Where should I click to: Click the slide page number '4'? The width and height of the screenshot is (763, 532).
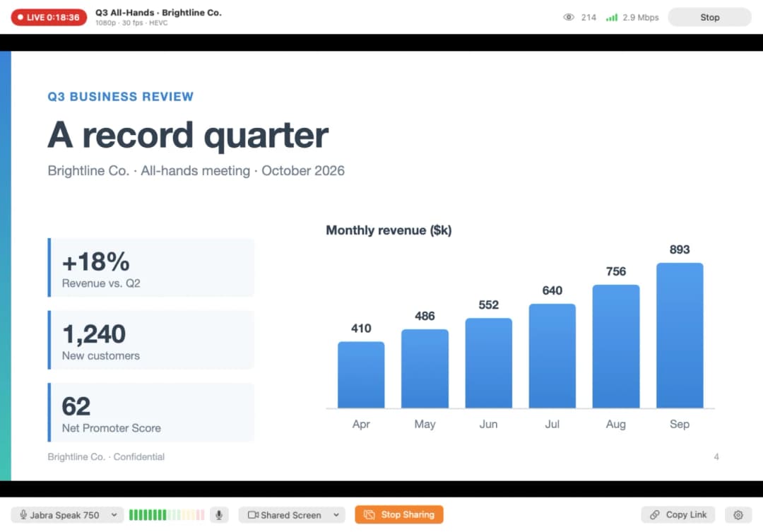(716, 456)
